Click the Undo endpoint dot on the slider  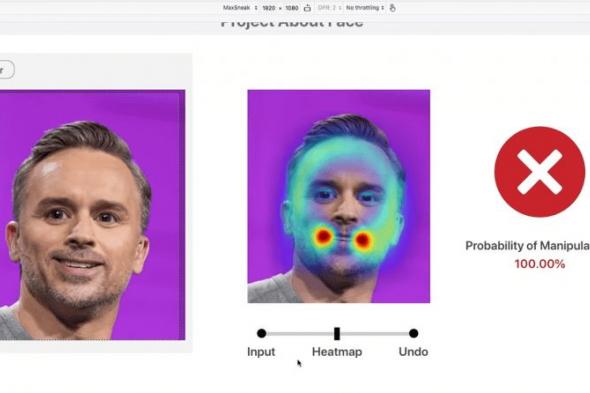(x=413, y=333)
